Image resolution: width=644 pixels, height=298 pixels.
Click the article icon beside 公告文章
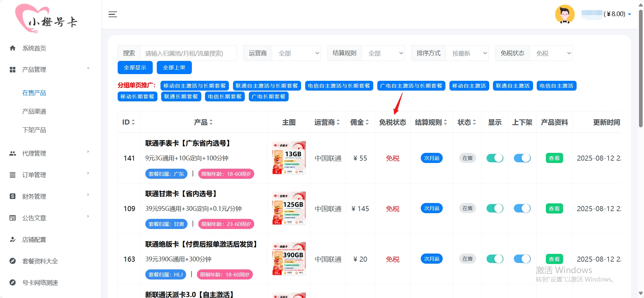tap(12, 218)
